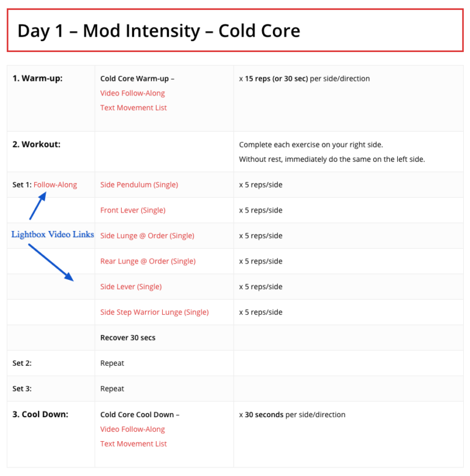Click the 'Set 3:' row label
The height and width of the screenshot is (476, 470).
point(22,388)
